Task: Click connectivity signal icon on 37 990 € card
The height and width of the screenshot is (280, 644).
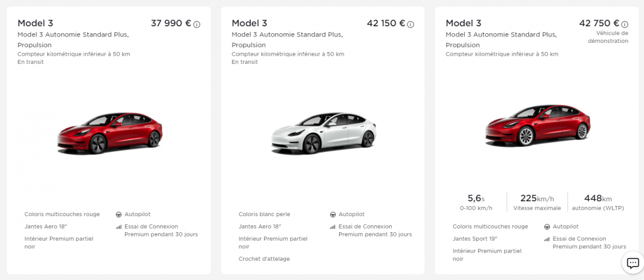Action: point(119,227)
